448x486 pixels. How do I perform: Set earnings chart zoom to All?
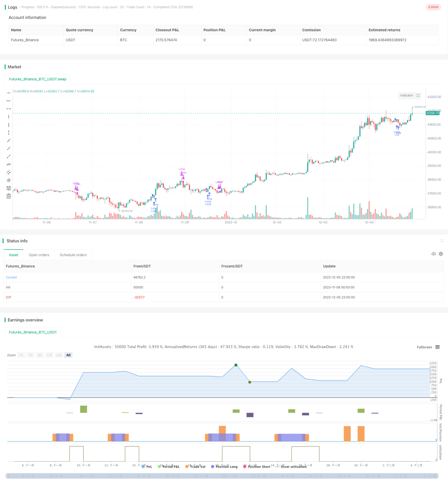point(68,355)
